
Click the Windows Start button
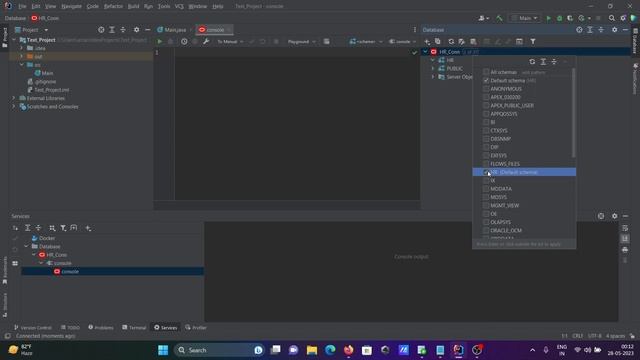(163, 350)
